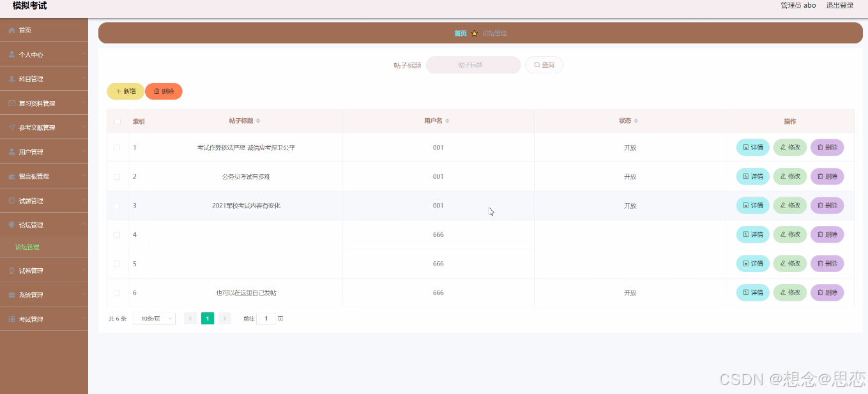Image resolution: width=868 pixels, height=394 pixels.
Task: Open 留言板管理 via its sidebar icon
Action: [11, 176]
